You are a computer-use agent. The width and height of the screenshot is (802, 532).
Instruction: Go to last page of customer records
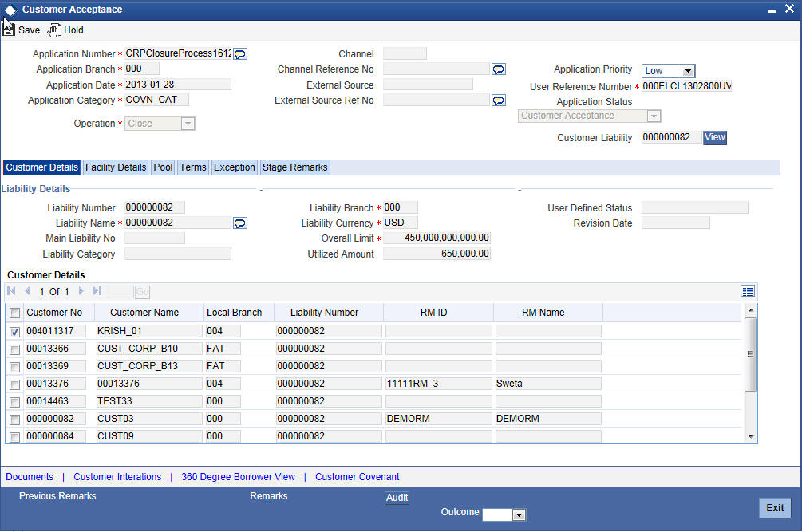(97, 291)
